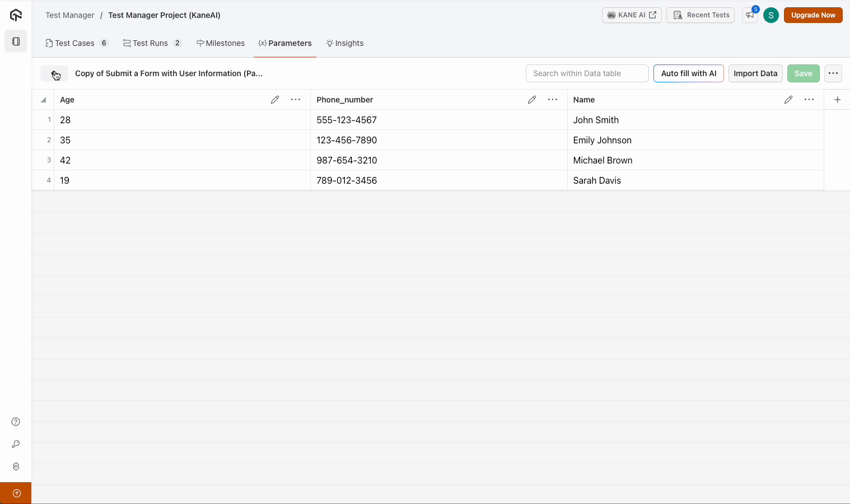Edit the Age column name pencil icon
850x504 pixels.
(275, 100)
